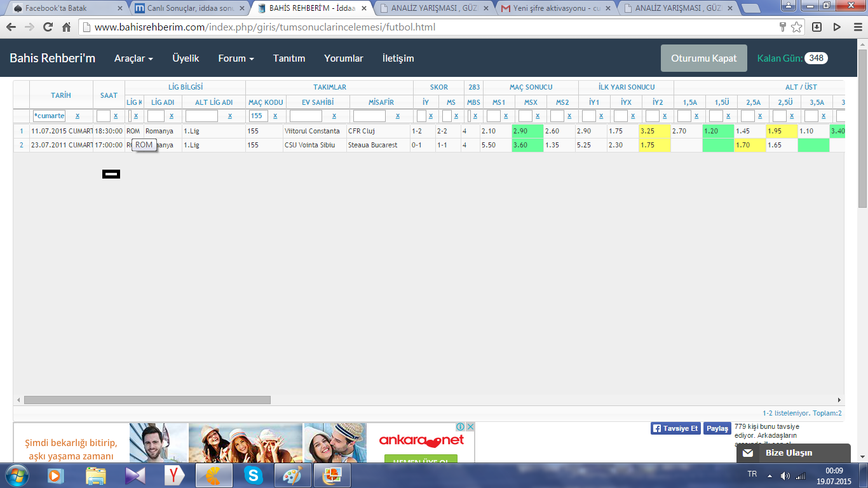Viewport: 868px width, 488px height.
Task: Click the Facebook Paylaş button
Action: (717, 428)
